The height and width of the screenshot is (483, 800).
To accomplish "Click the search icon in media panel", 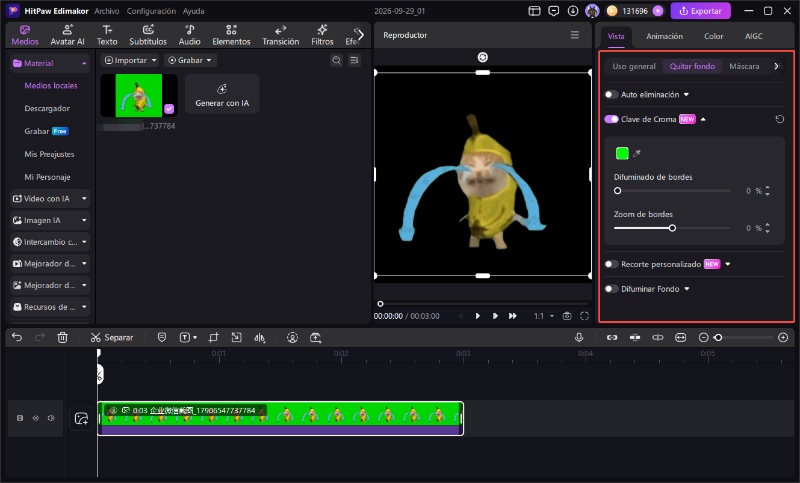I will tap(337, 60).
